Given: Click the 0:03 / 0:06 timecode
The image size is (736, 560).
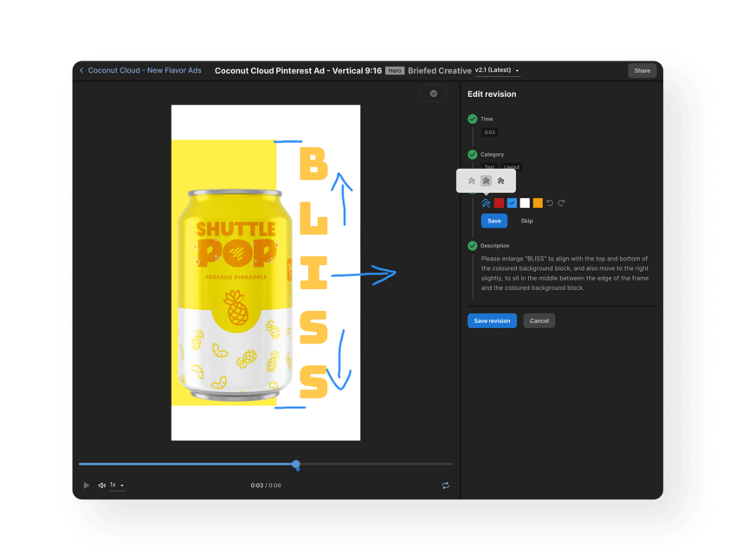Looking at the screenshot, I should (x=266, y=486).
